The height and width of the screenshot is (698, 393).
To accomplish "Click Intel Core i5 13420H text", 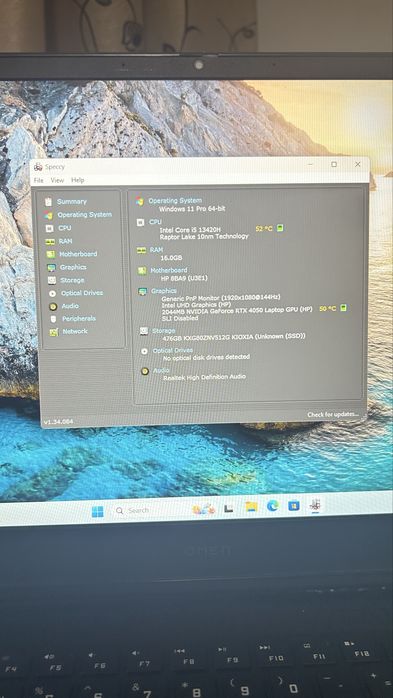I will pos(190,229).
